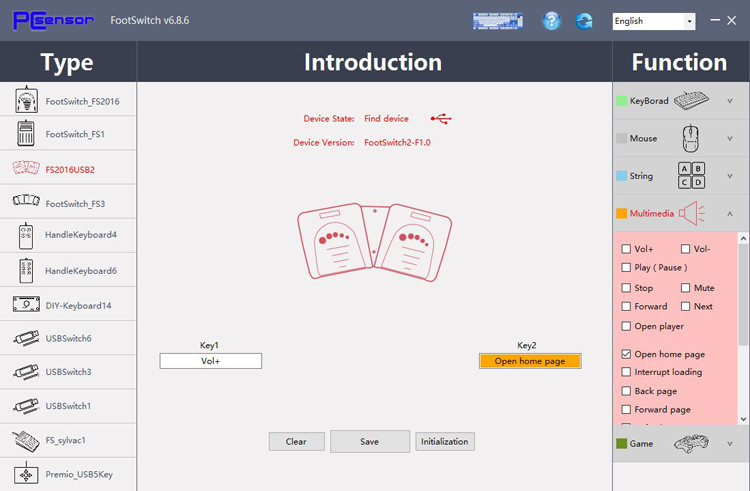Click the Save button
This screenshot has height=491, width=750.
pos(370,441)
